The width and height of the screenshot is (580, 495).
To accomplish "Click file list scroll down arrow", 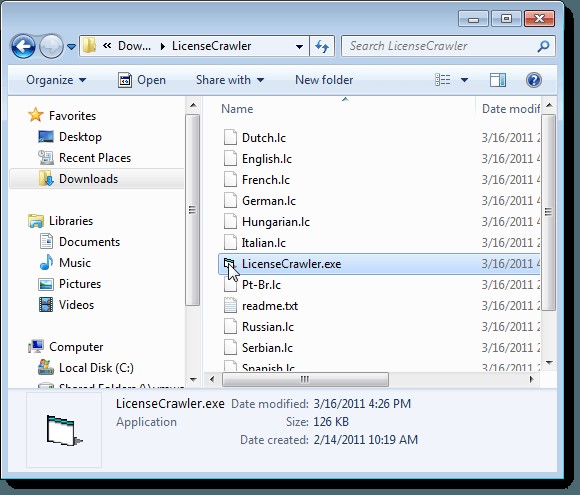I will point(549,363).
